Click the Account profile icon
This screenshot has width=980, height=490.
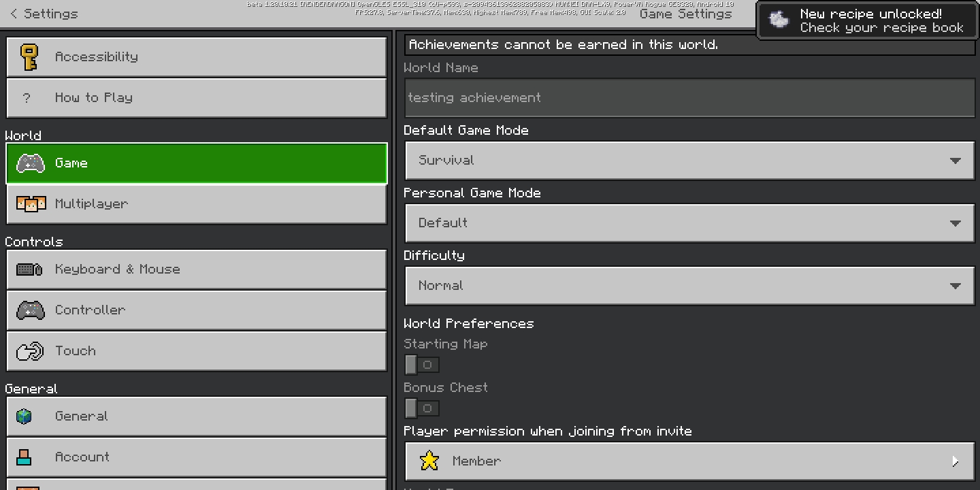click(24, 457)
